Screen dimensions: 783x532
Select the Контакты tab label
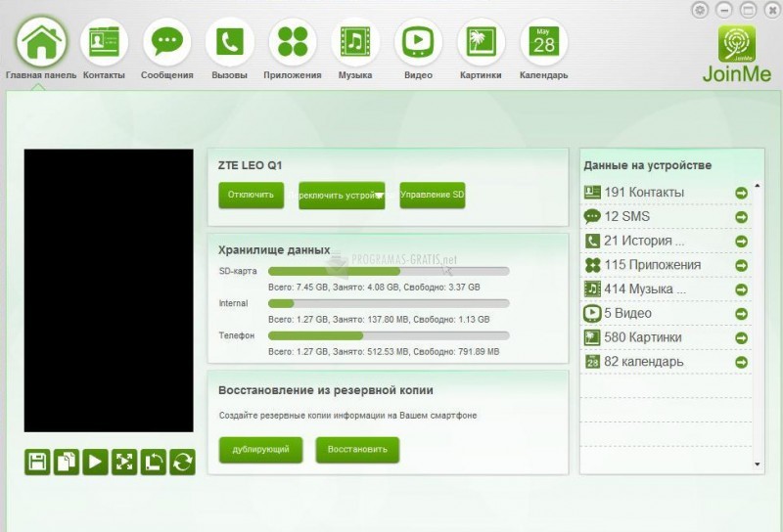(x=104, y=75)
